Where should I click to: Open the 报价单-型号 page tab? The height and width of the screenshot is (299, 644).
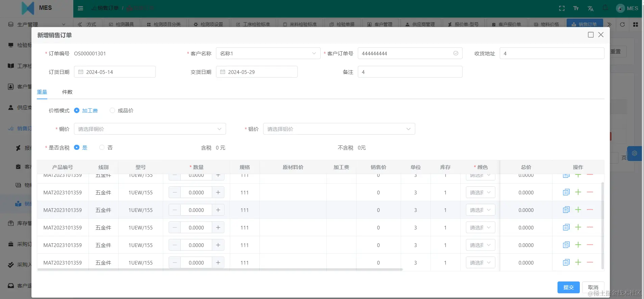pyautogui.click(x=463, y=24)
